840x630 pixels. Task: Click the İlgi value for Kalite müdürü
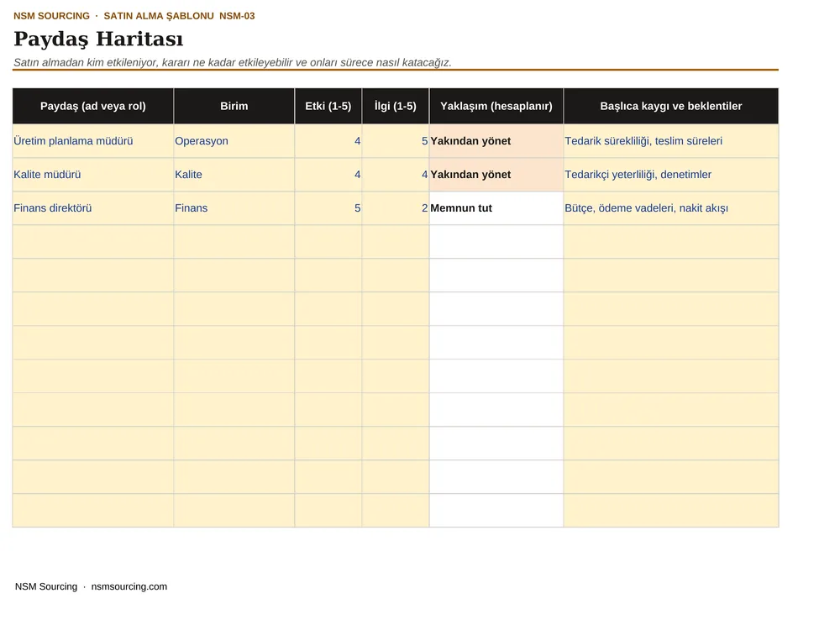pos(396,175)
